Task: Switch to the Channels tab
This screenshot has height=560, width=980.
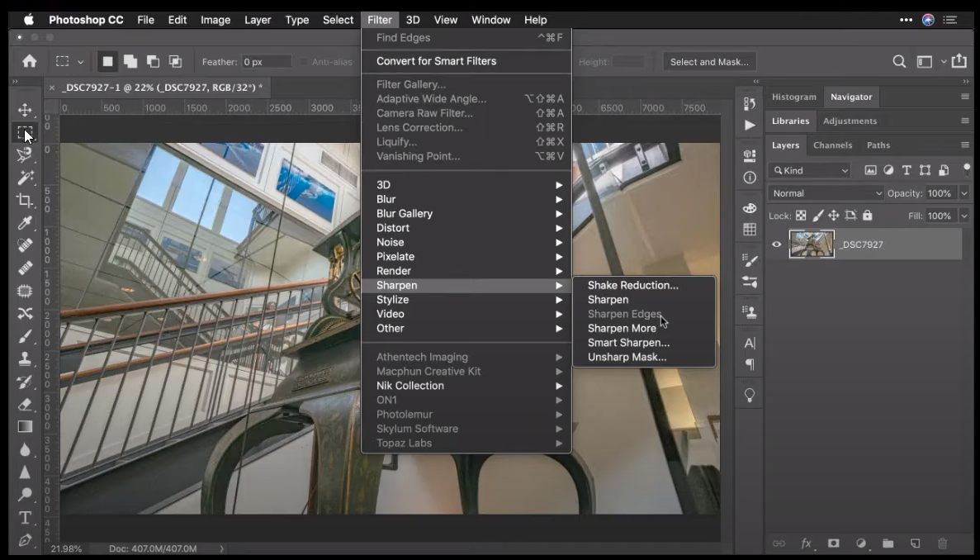Action: [x=832, y=145]
